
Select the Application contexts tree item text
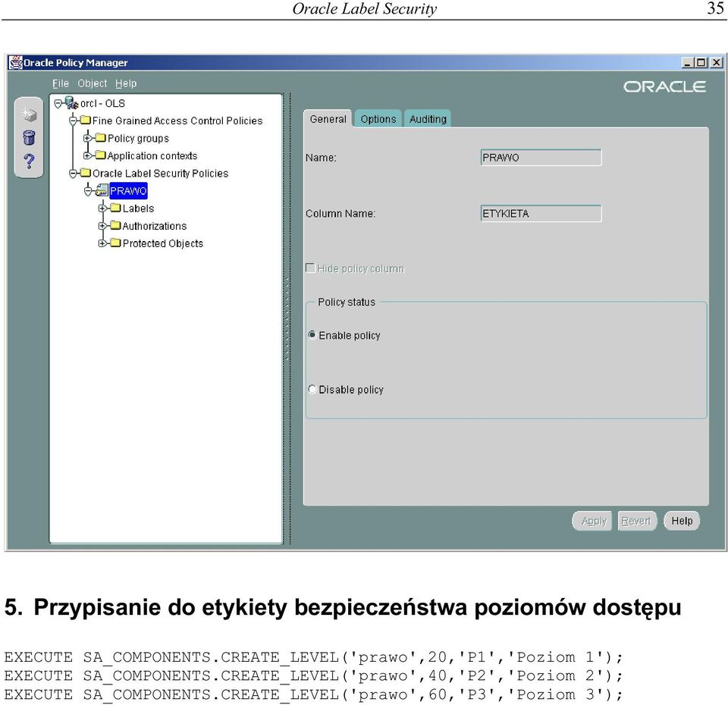(152, 155)
